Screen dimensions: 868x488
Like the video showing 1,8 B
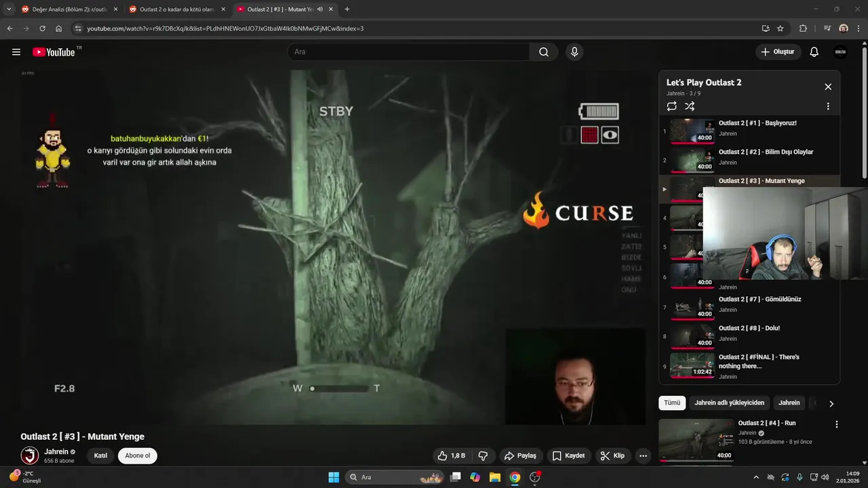click(450, 455)
